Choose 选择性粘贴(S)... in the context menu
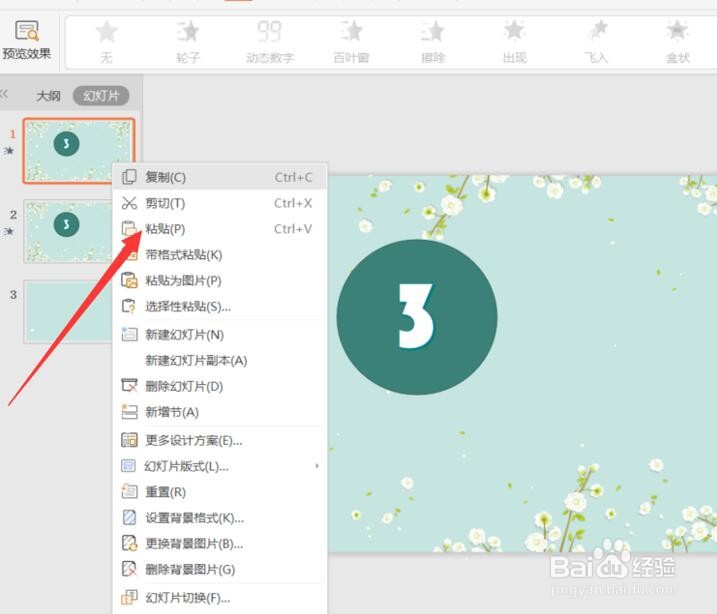The width and height of the screenshot is (717, 614). tap(220, 306)
